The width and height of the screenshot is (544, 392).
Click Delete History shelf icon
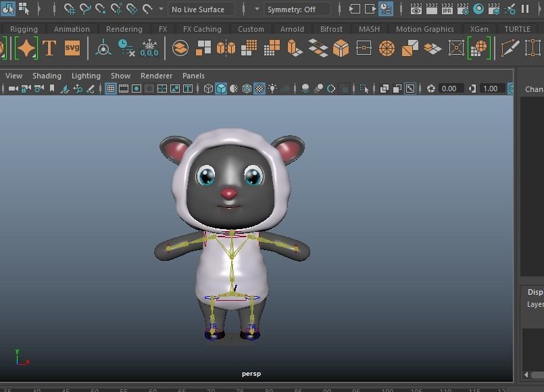126,48
